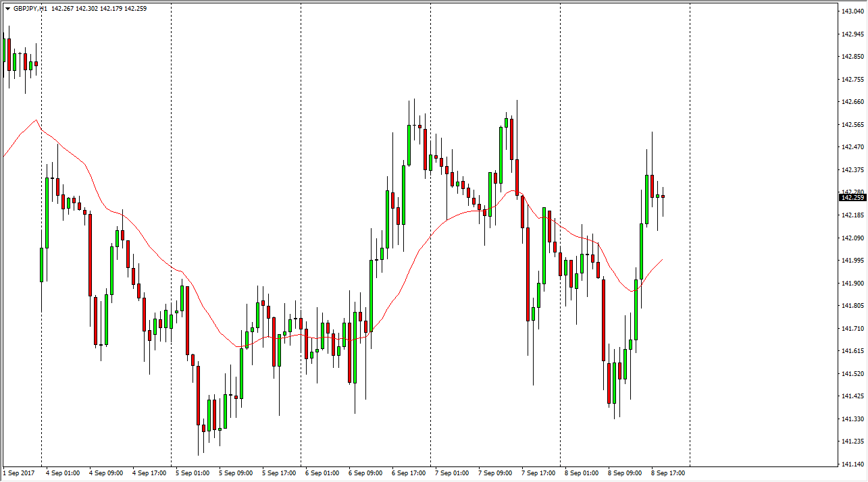
Task: Open the chart dropdown arrow beside GBPJPY
Action: [7, 9]
